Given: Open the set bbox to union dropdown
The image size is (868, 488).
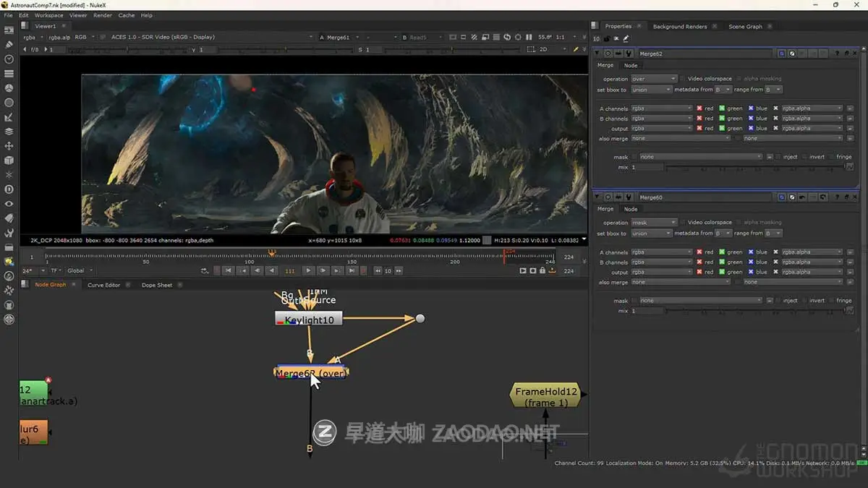Looking at the screenshot, I should coord(650,89).
